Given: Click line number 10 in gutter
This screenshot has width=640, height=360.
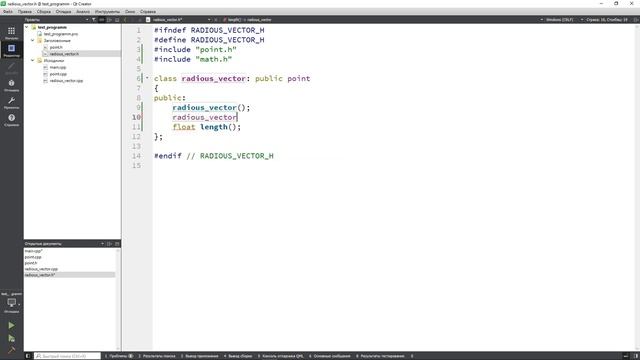Looking at the screenshot, I should tap(136, 117).
